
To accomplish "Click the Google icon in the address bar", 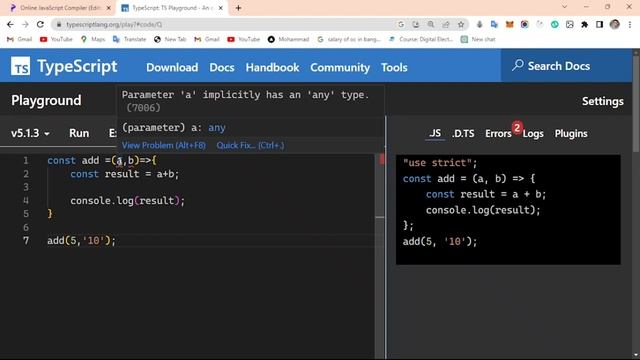I will point(401,24).
